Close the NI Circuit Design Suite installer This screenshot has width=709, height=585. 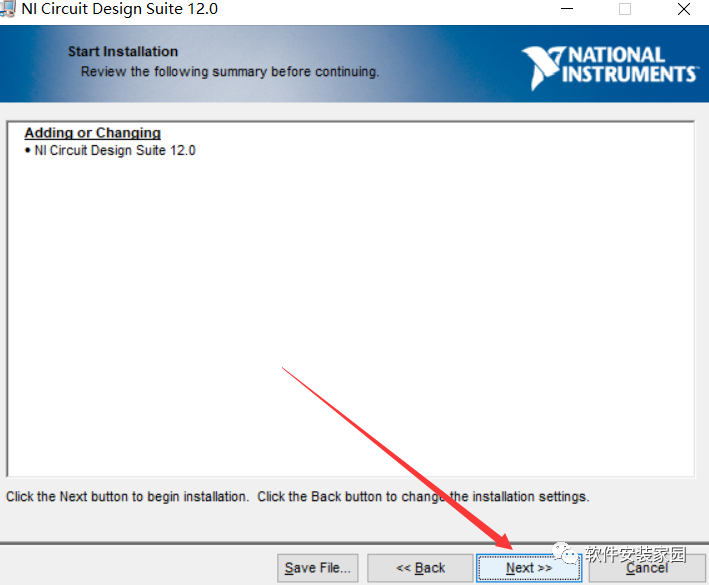(683, 10)
